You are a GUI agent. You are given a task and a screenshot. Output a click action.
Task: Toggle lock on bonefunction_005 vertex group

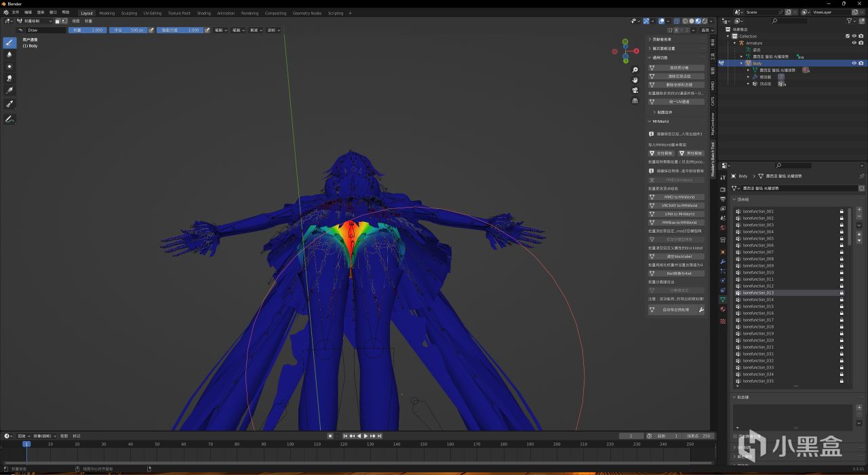tap(842, 238)
